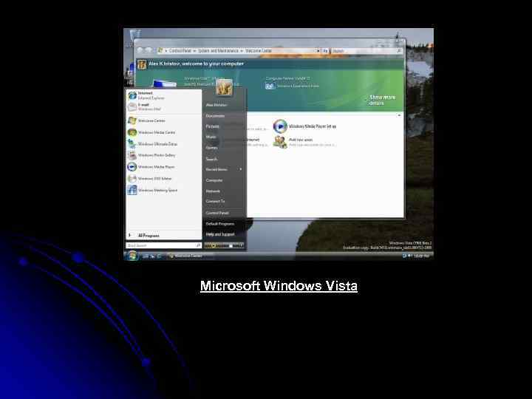
Task: Click Add new users icon
Action: pyautogui.click(x=280, y=142)
